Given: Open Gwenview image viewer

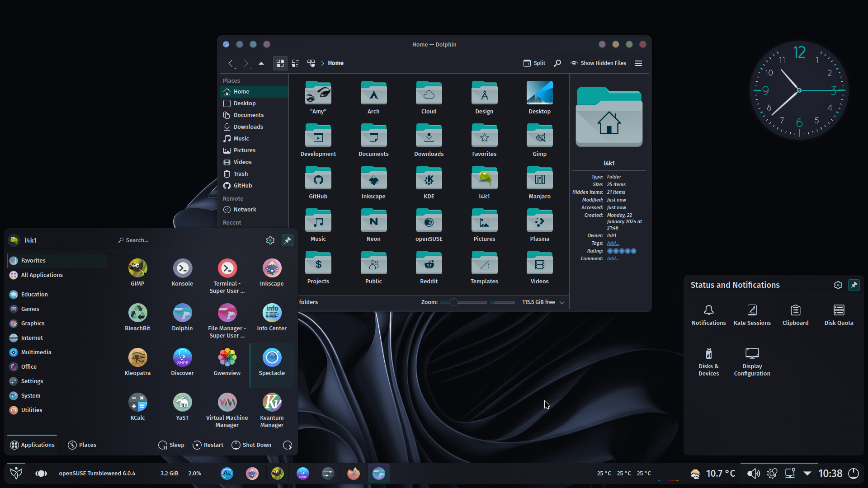Looking at the screenshot, I should (227, 362).
